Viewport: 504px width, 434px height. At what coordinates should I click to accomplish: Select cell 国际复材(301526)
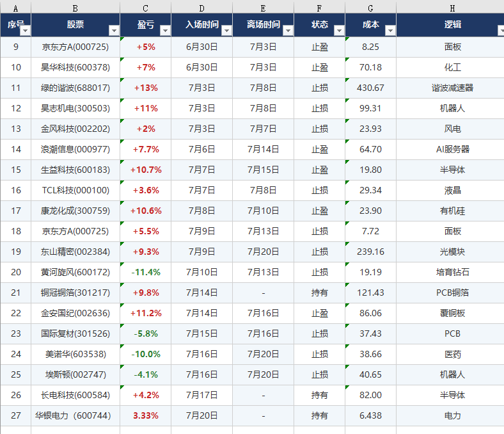[x=75, y=334]
